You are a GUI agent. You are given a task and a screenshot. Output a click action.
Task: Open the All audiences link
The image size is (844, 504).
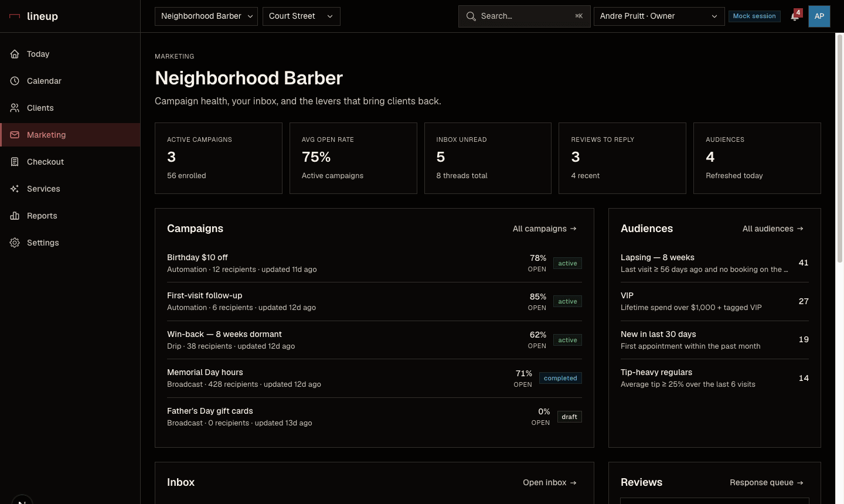[773, 229]
